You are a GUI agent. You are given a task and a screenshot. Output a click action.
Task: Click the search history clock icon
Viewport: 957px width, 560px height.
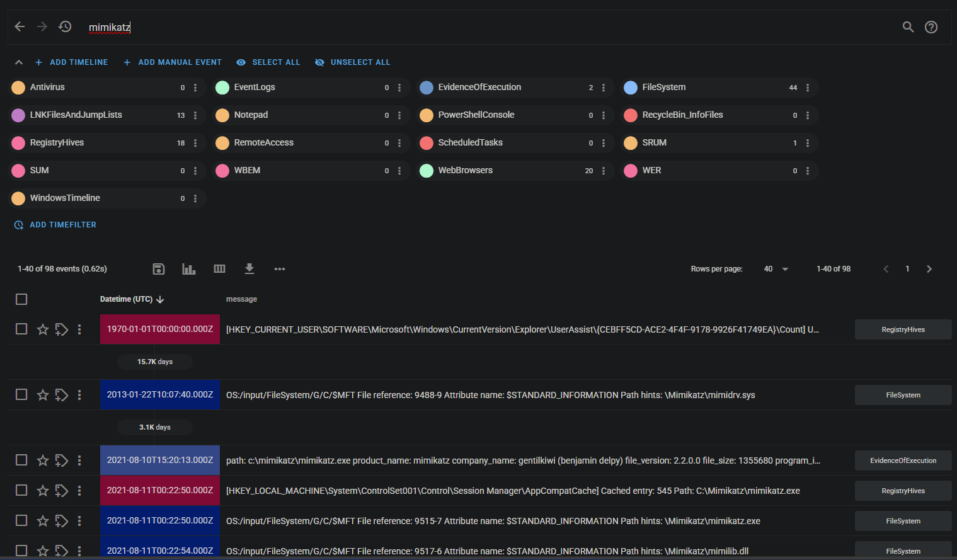click(65, 26)
